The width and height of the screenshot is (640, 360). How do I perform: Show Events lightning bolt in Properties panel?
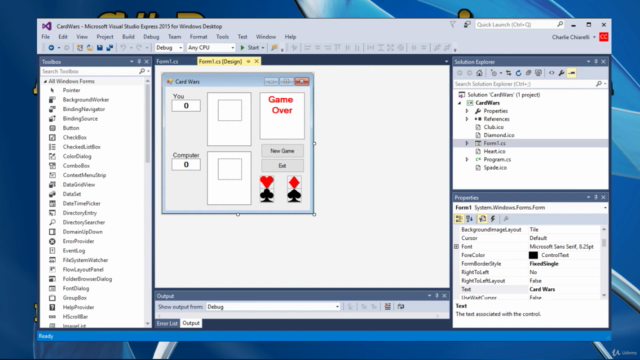493,219
